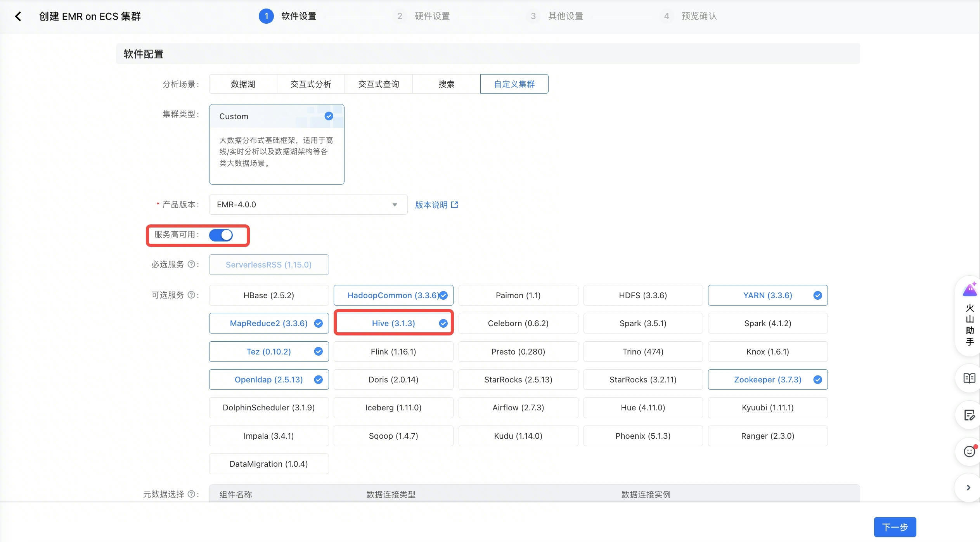Select the 交互式分析 scenario tab
This screenshot has width=980, height=542.
[311, 84]
